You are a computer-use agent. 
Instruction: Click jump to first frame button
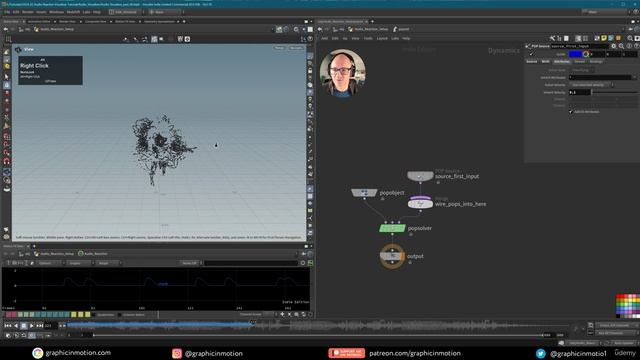[8, 326]
